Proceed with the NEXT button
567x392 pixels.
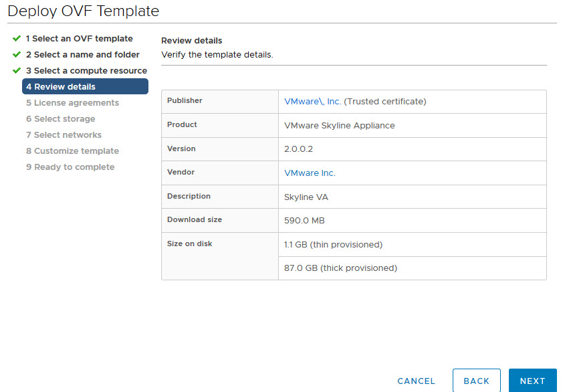point(532,381)
